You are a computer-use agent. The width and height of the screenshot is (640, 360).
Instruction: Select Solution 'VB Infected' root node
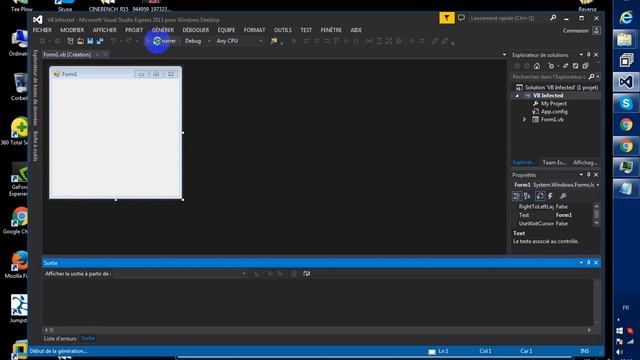click(561, 87)
